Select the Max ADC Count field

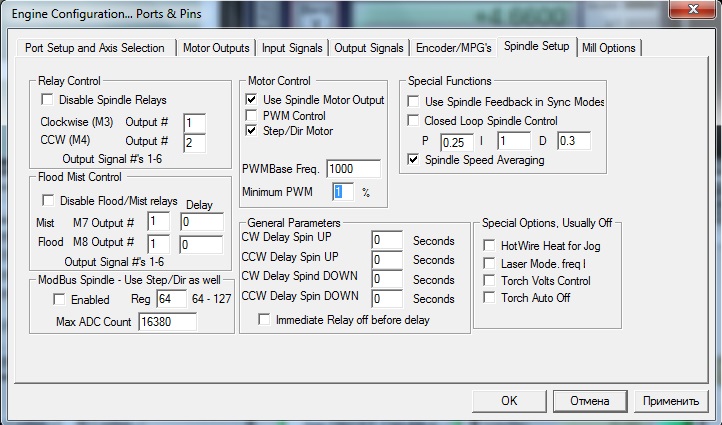[167, 322]
